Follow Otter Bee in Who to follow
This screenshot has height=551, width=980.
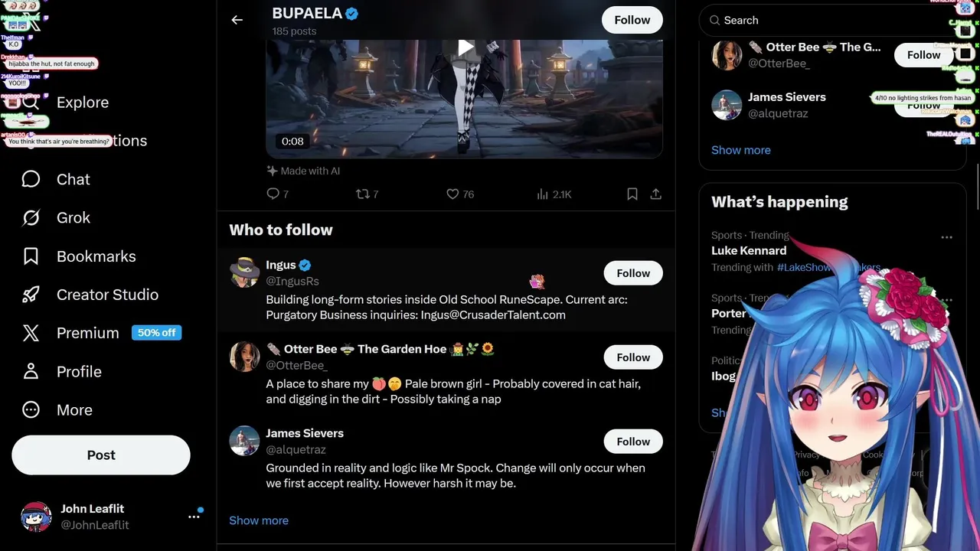tap(633, 357)
